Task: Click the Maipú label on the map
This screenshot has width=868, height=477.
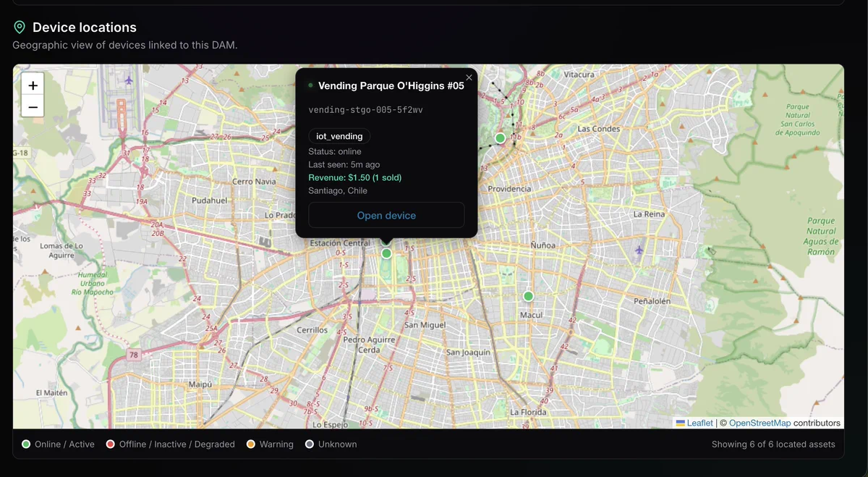Action: click(x=200, y=384)
